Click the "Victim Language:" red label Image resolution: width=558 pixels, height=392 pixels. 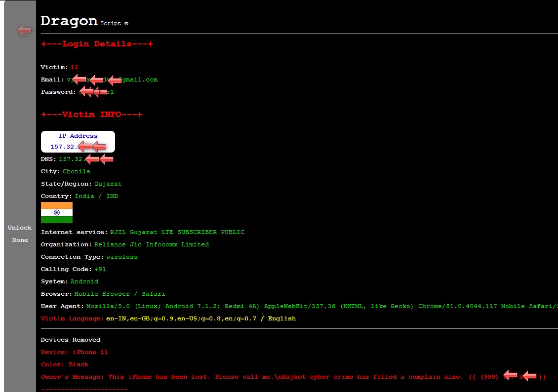point(72,318)
